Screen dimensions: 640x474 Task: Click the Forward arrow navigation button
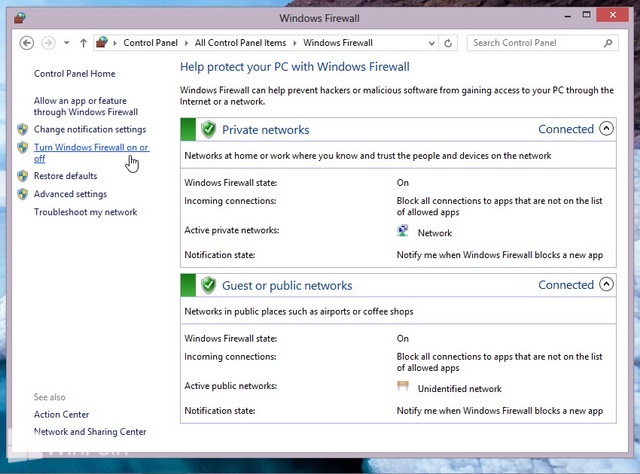click(48, 43)
